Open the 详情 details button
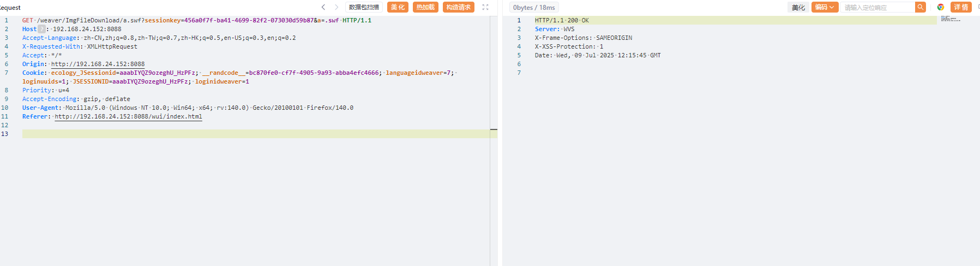Image resolution: width=980 pixels, height=266 pixels. [961, 7]
